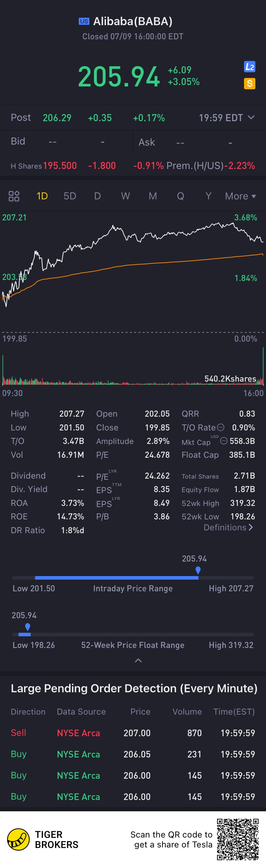Expand the post-market 19:59 EDT dropdown
The image size is (266, 868).
(x=251, y=118)
